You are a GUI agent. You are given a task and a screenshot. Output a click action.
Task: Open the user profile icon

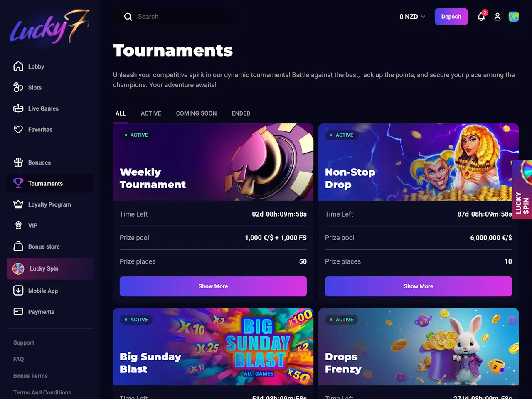[497, 17]
